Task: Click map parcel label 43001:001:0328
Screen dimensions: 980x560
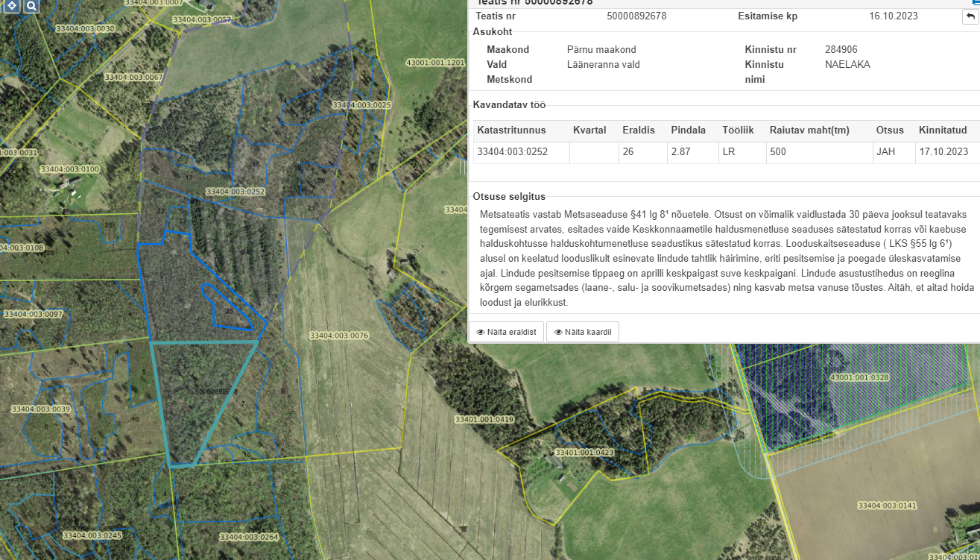Action: [859, 377]
